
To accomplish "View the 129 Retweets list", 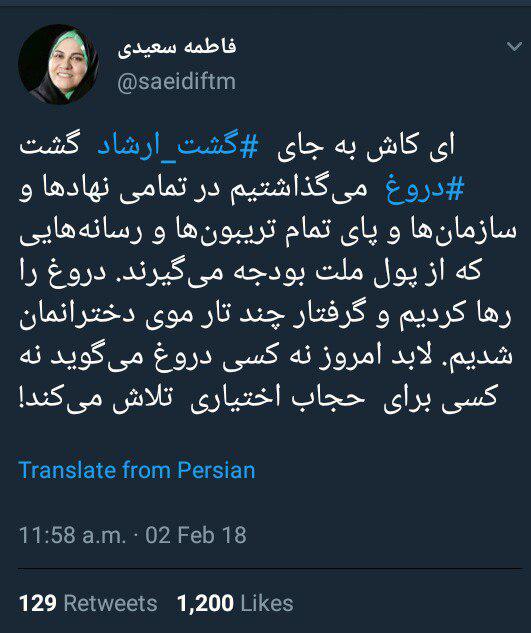I will coord(88,604).
